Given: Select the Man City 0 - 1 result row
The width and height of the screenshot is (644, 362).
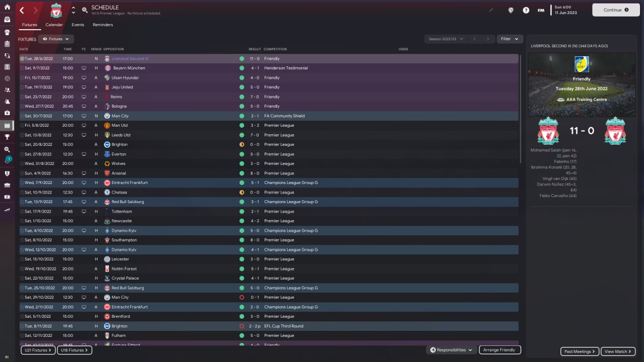Looking at the screenshot, I should 269,297.
